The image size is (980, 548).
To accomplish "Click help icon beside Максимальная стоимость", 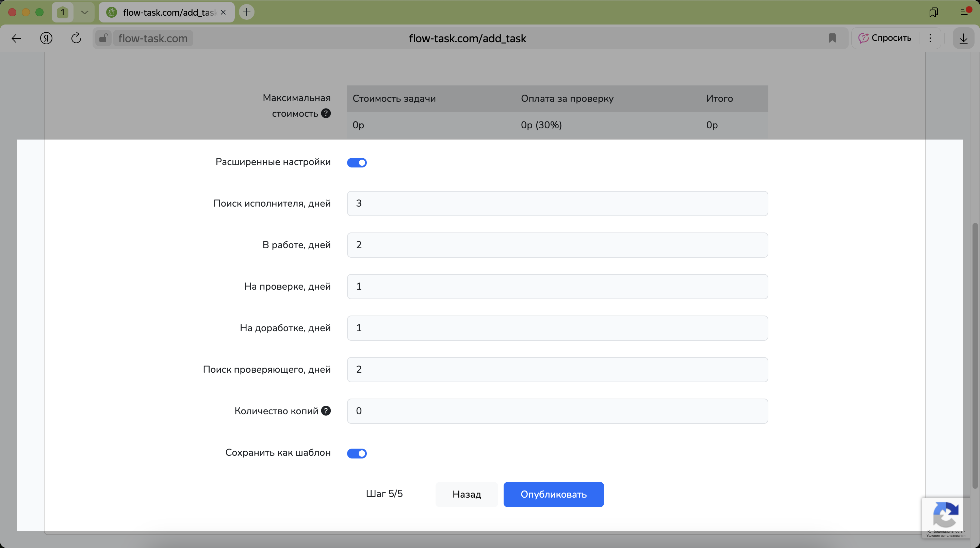I will click(x=326, y=113).
